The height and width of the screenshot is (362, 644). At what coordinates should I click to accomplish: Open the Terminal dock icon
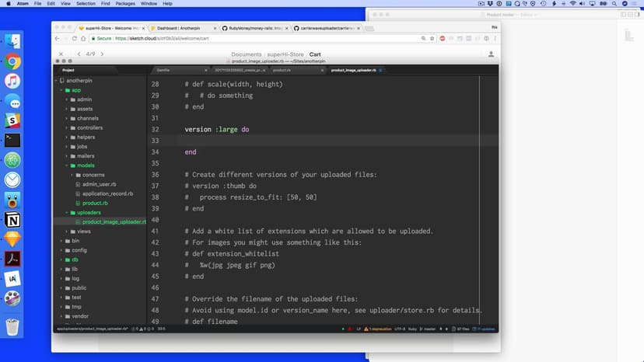click(12, 141)
